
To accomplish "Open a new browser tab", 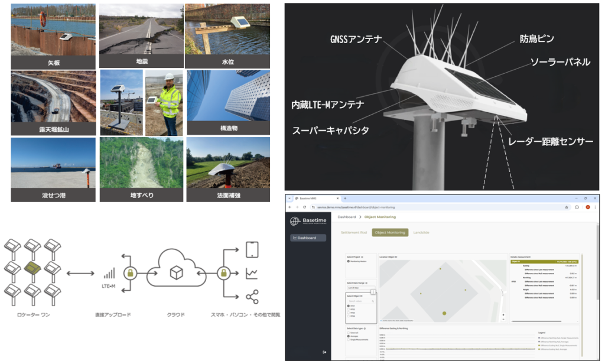I will (x=344, y=198).
